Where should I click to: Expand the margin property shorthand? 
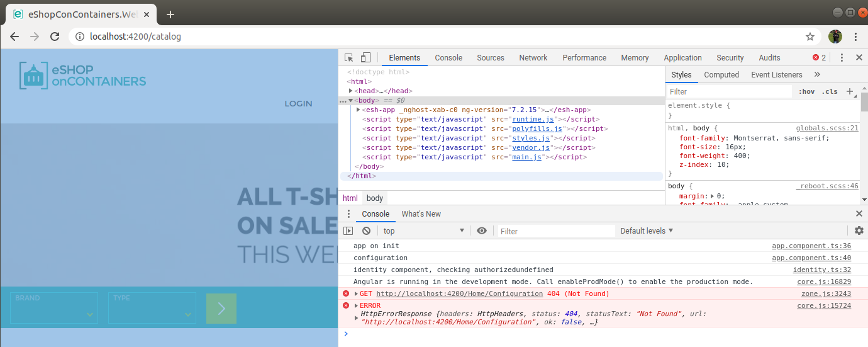712,196
